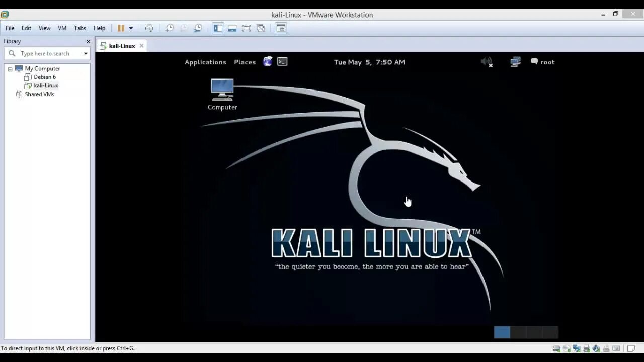Click the date and time clock in Kali panel
This screenshot has height=362, width=644.
tap(369, 62)
